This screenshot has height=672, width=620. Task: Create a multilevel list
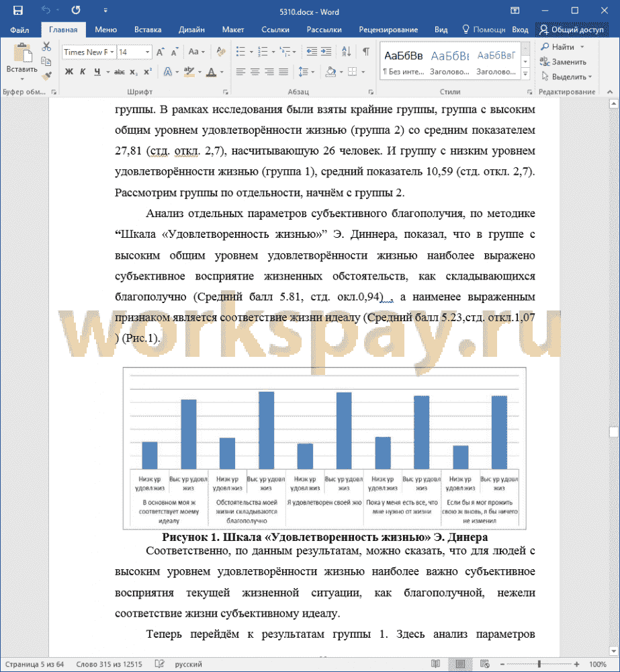[285, 52]
